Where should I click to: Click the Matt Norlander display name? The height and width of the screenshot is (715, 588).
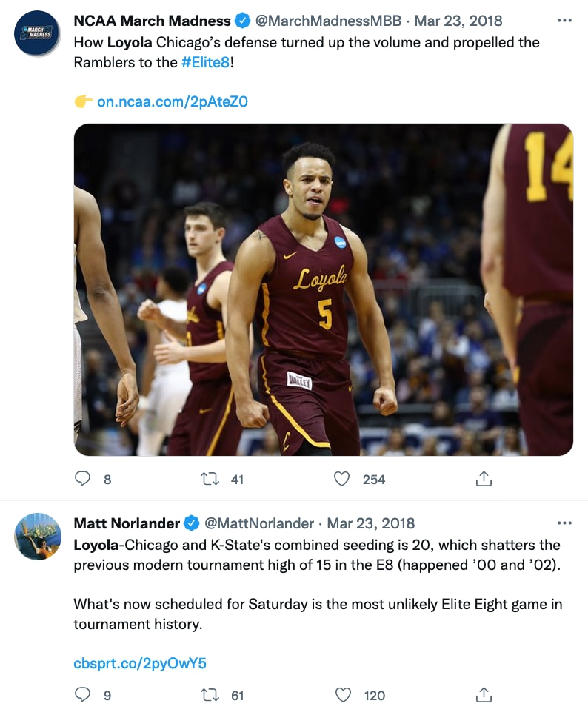[127, 523]
